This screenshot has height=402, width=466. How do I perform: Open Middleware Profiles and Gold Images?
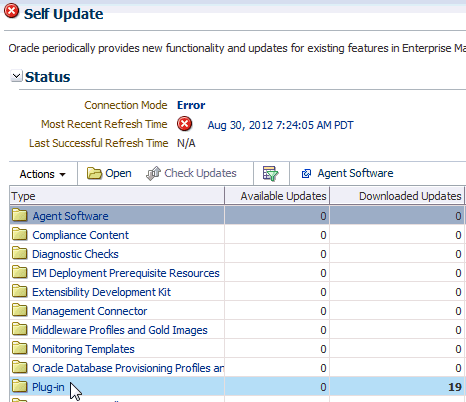(x=120, y=330)
